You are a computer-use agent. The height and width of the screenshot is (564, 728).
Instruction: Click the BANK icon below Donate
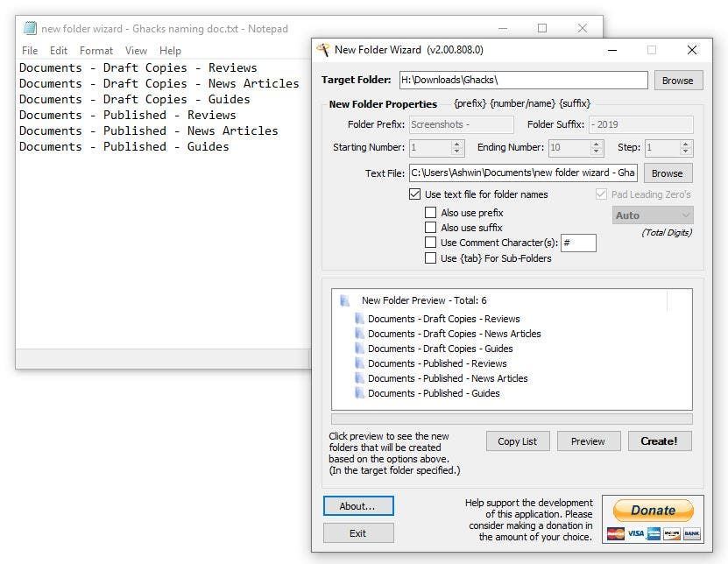point(691,534)
